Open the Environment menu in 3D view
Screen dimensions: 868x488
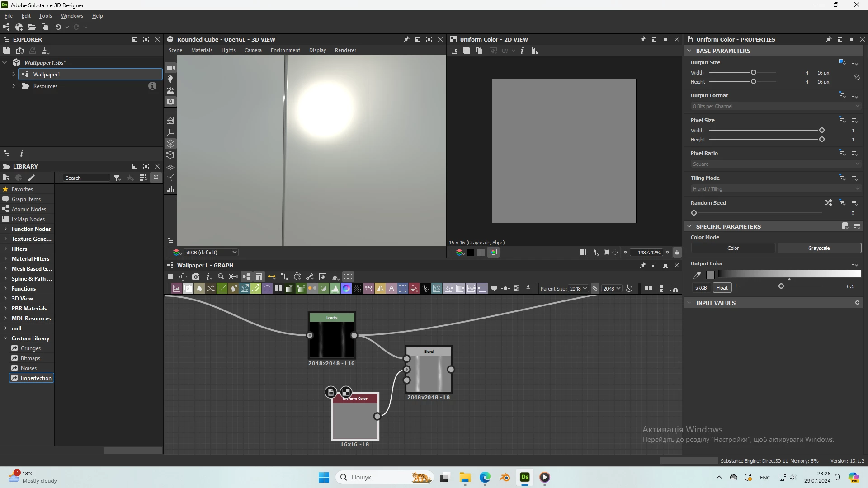point(285,50)
